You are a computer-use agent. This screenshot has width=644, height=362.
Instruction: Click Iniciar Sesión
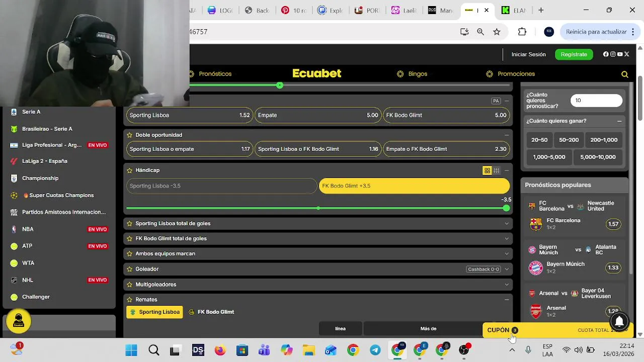(x=529, y=54)
